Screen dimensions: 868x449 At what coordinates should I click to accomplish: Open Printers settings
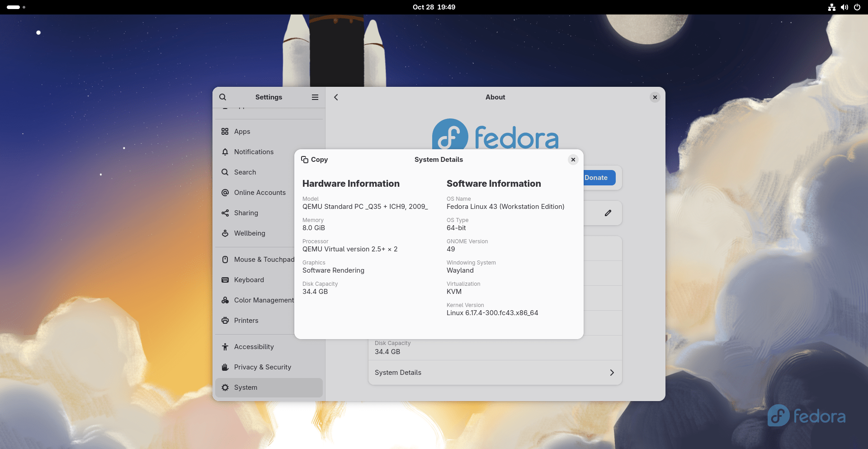(246, 321)
